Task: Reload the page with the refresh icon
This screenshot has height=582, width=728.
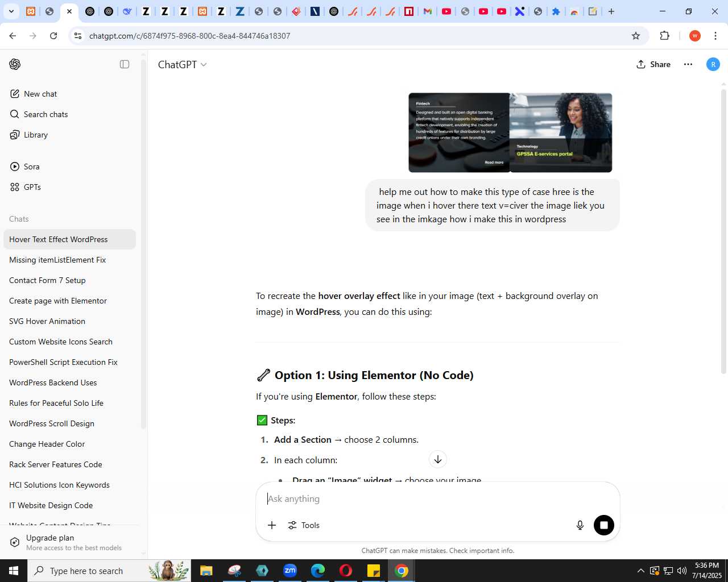Action: click(53, 36)
